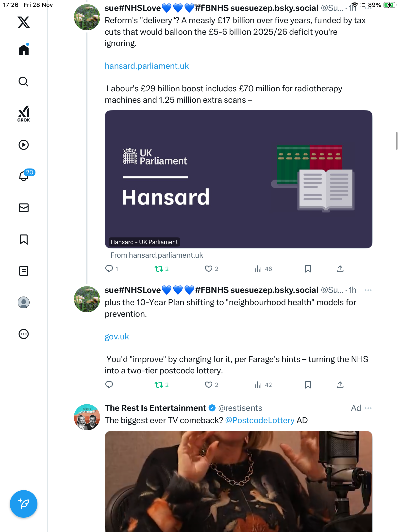The width and height of the screenshot is (399, 532).
Task: Like the Hansard link post
Action: click(x=209, y=269)
